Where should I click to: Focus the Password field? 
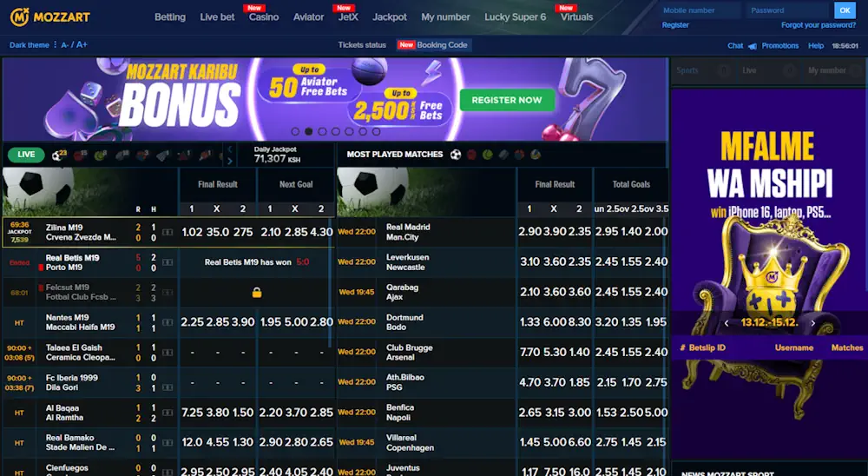point(788,10)
